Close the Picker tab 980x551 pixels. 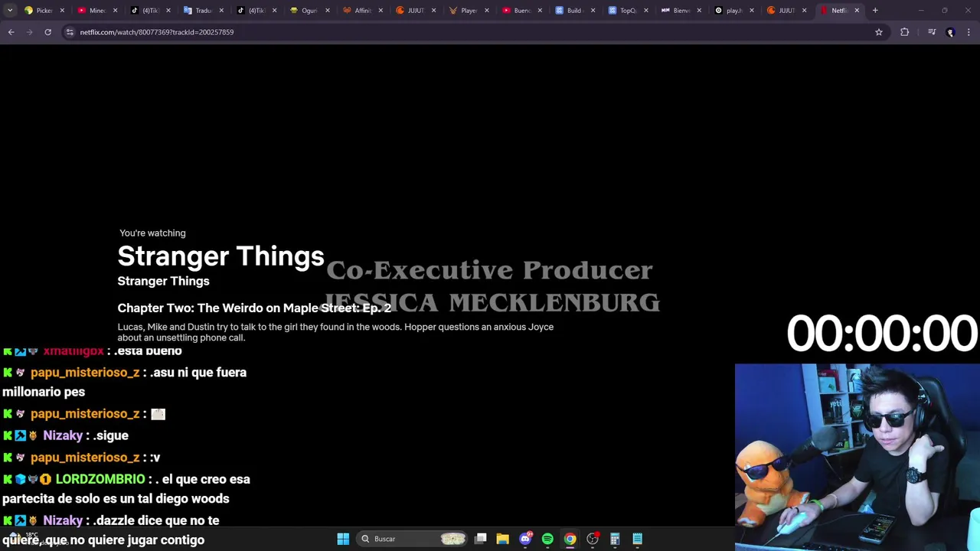pos(62,11)
